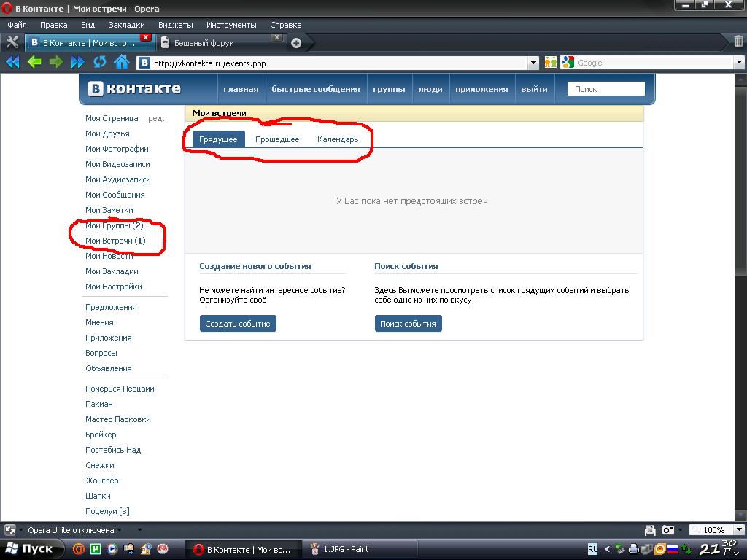Click the Google search input field

coord(654,63)
